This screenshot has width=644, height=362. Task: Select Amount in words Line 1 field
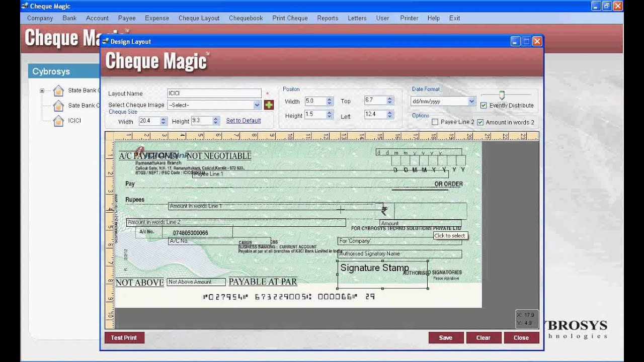(x=275, y=206)
